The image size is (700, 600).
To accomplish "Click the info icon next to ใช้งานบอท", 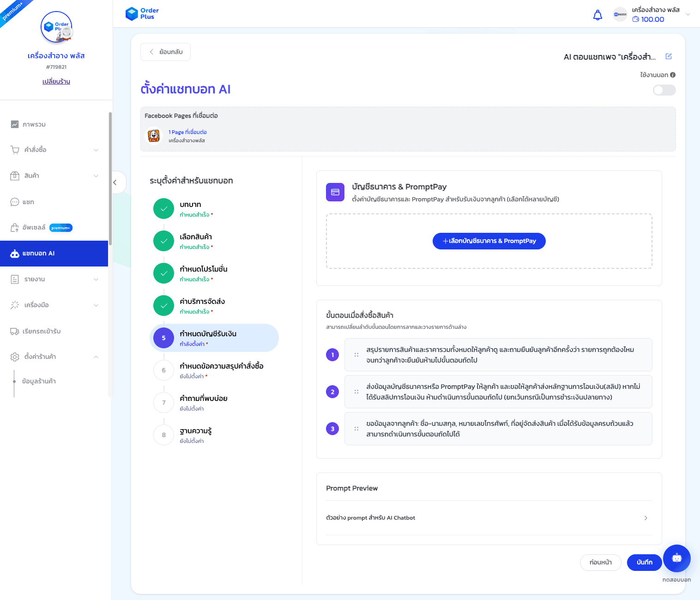I will tap(673, 74).
